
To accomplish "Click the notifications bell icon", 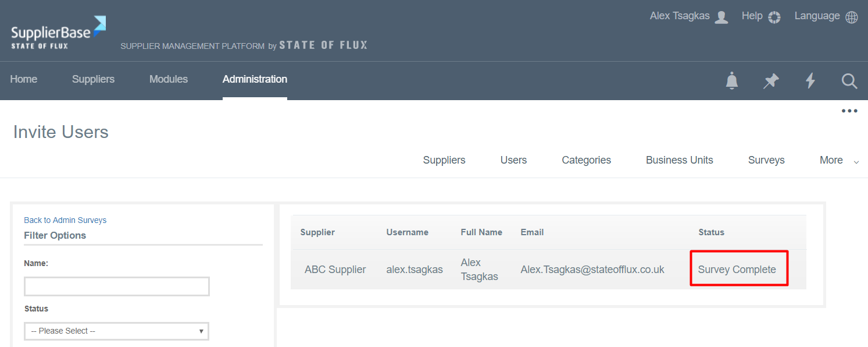I will click(732, 80).
